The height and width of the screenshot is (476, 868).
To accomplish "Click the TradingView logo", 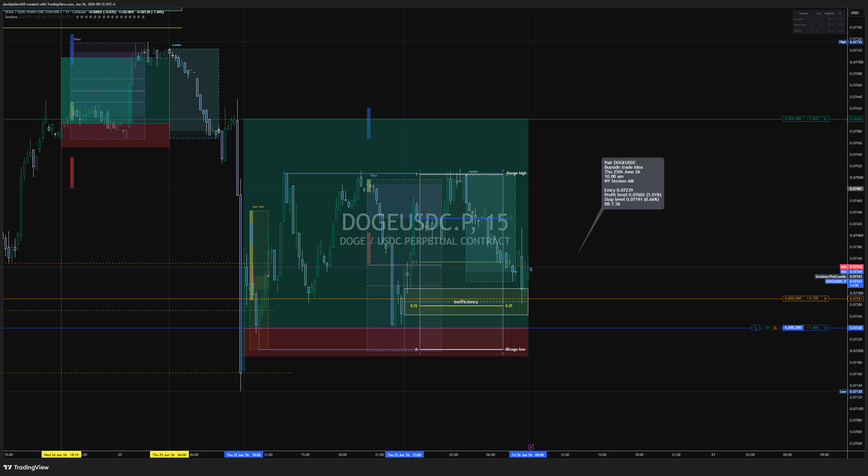I will pyautogui.click(x=26, y=467).
